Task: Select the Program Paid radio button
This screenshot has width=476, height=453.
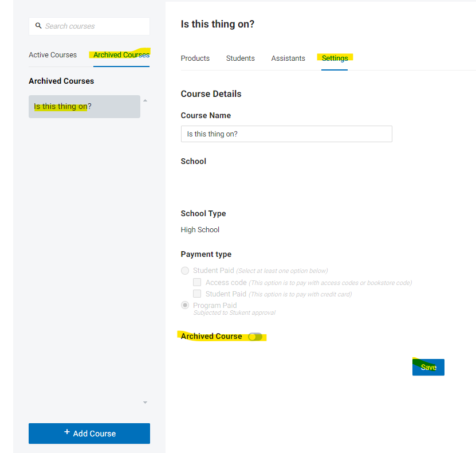Action: [x=185, y=305]
